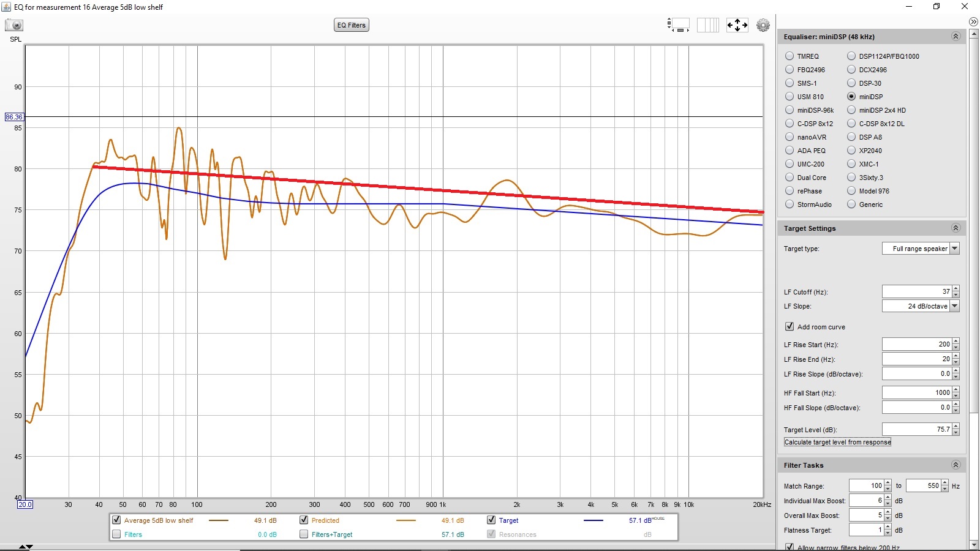
Task: Show Filters+Target trace
Action: 304,534
